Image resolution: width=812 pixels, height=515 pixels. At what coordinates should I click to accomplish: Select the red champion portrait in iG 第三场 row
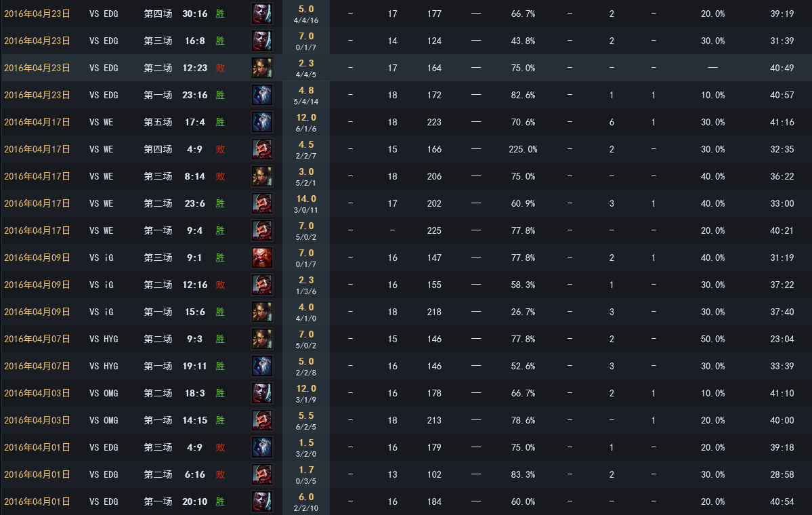(262, 257)
